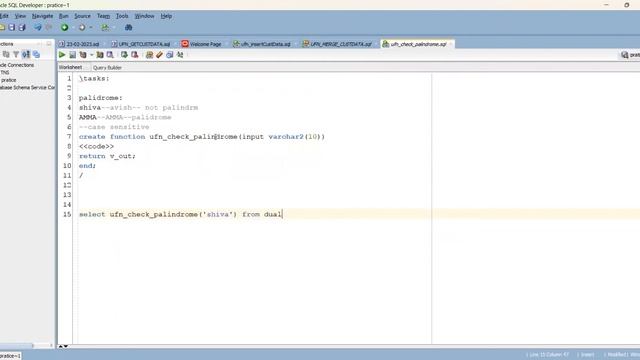640x360 pixels.
Task: Select the Worksheet sub-tab
Action: click(x=70, y=67)
